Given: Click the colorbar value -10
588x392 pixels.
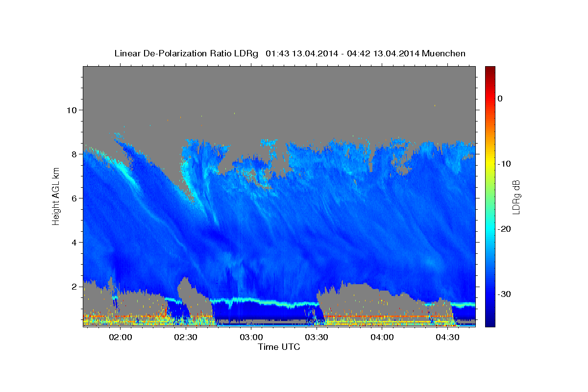Looking at the screenshot, I should coord(505,164).
